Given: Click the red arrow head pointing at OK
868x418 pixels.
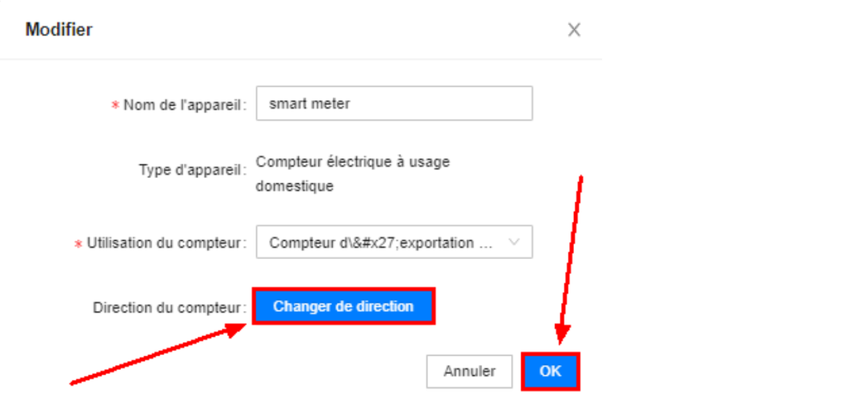Looking at the screenshot, I should [562, 332].
